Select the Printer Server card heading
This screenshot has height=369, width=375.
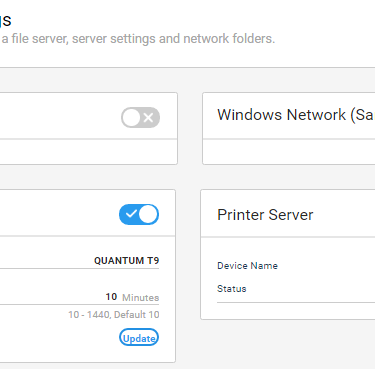pos(265,215)
